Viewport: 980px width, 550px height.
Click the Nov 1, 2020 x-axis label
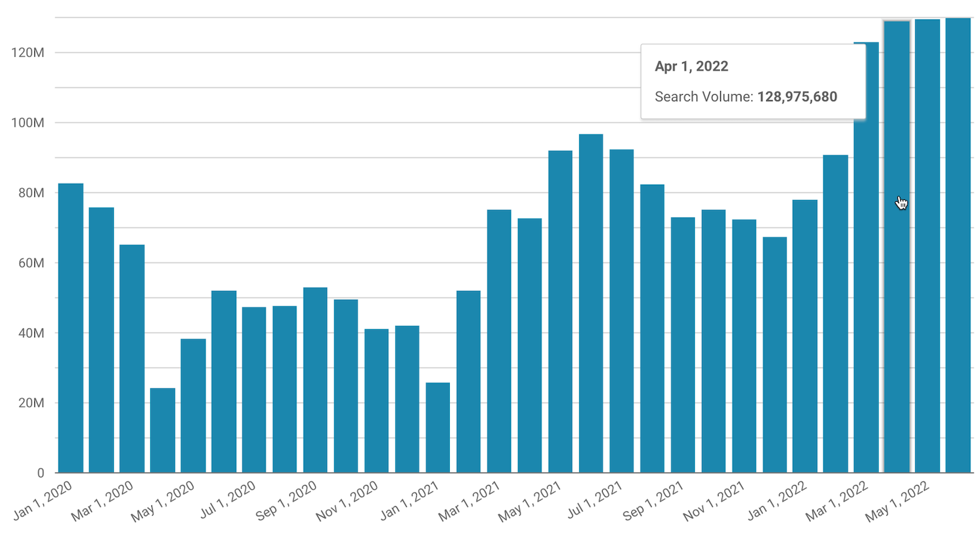click(x=347, y=502)
